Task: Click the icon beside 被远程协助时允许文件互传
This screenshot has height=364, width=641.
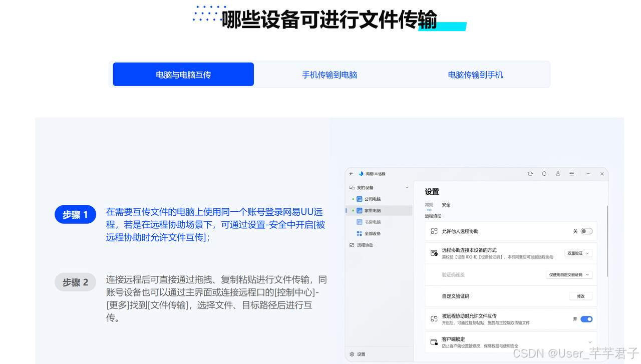Action: (x=434, y=319)
